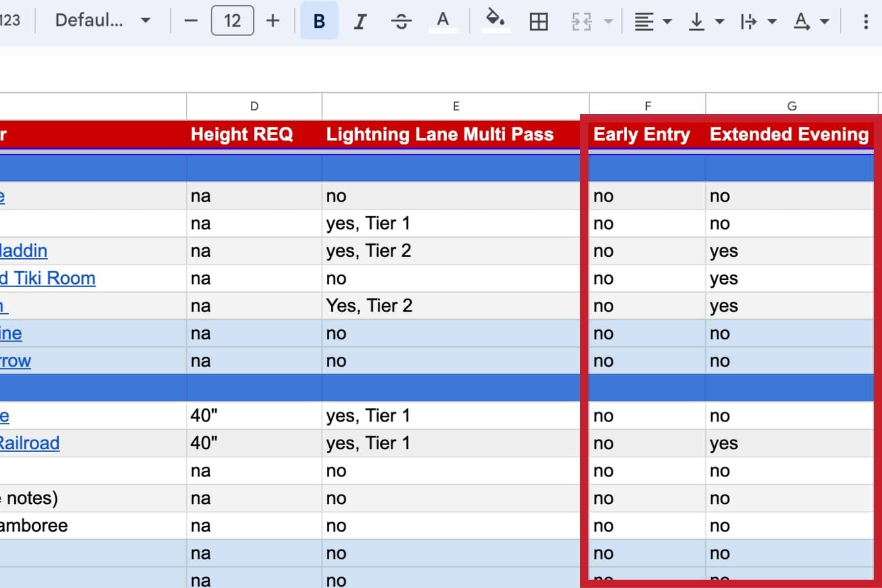Click the Extended Evening header cell

pos(790,134)
